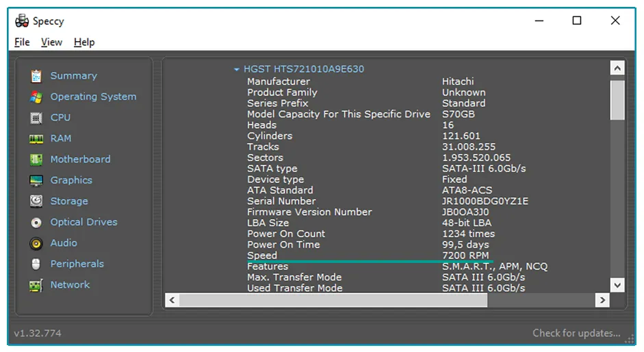Select the Device type value Fixed
The width and height of the screenshot is (644, 352).
[454, 179]
